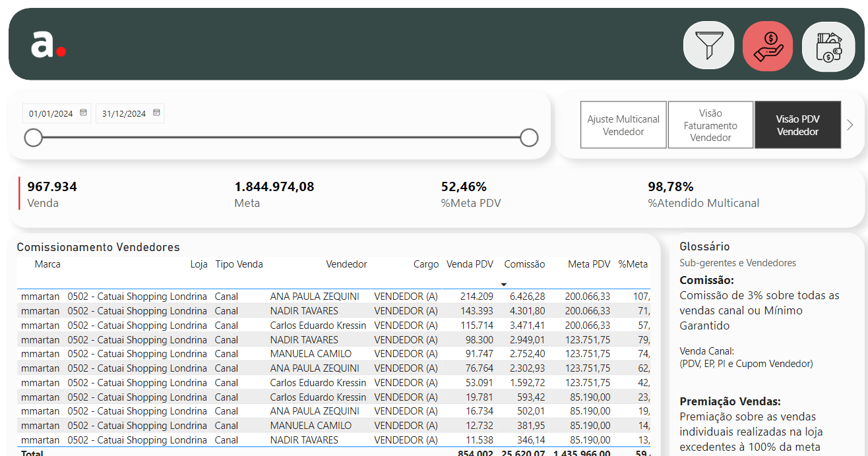Select the Visão PDV Vendedor view
Image resolution: width=868 pixels, height=456 pixels.
(797, 125)
